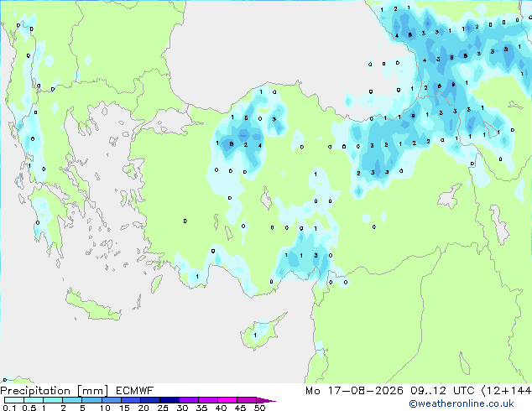The width and height of the screenshot is (532, 411).
Task: Select the 5–10 mm legend swatch
Action: click(91, 400)
